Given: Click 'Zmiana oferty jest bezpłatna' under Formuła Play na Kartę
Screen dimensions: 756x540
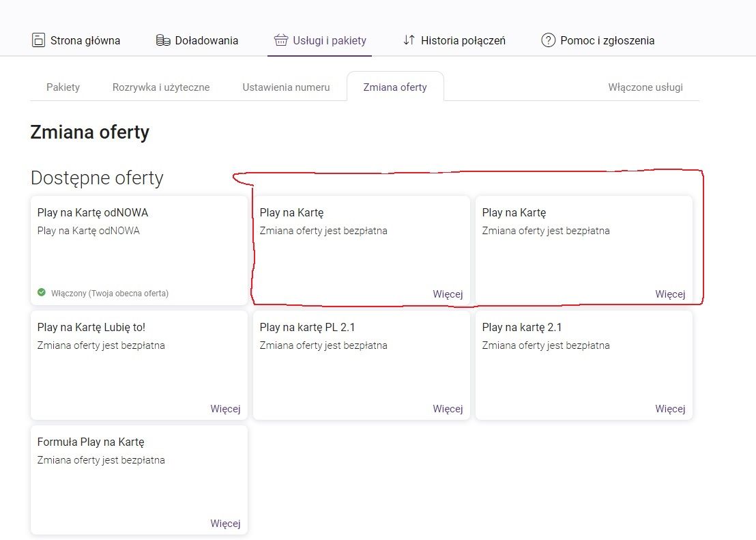Looking at the screenshot, I should 101,460.
